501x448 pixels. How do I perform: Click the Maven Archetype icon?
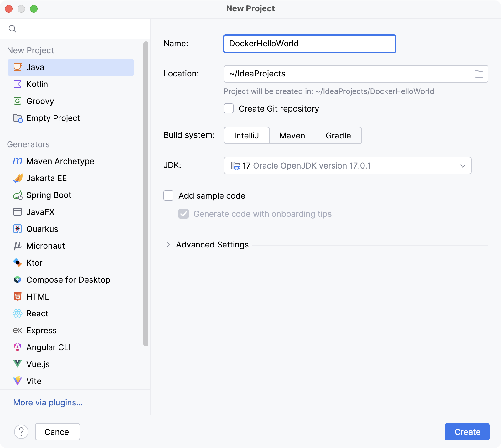point(18,161)
